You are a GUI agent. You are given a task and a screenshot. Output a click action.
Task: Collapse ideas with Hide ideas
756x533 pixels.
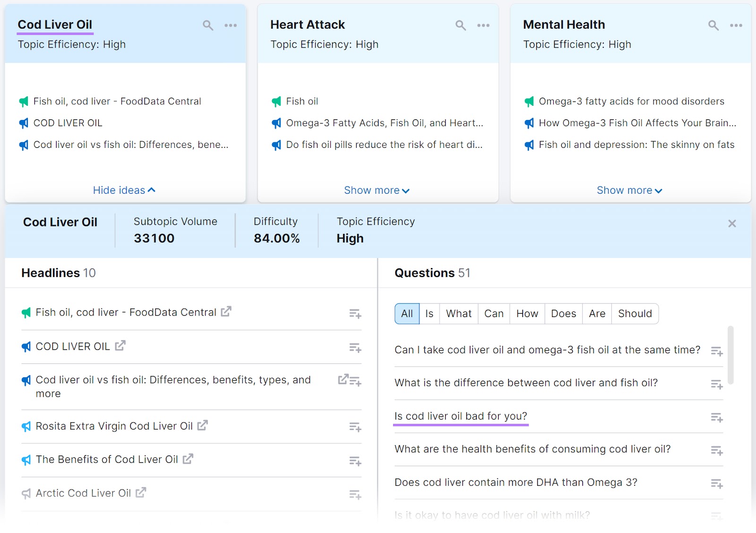click(124, 190)
